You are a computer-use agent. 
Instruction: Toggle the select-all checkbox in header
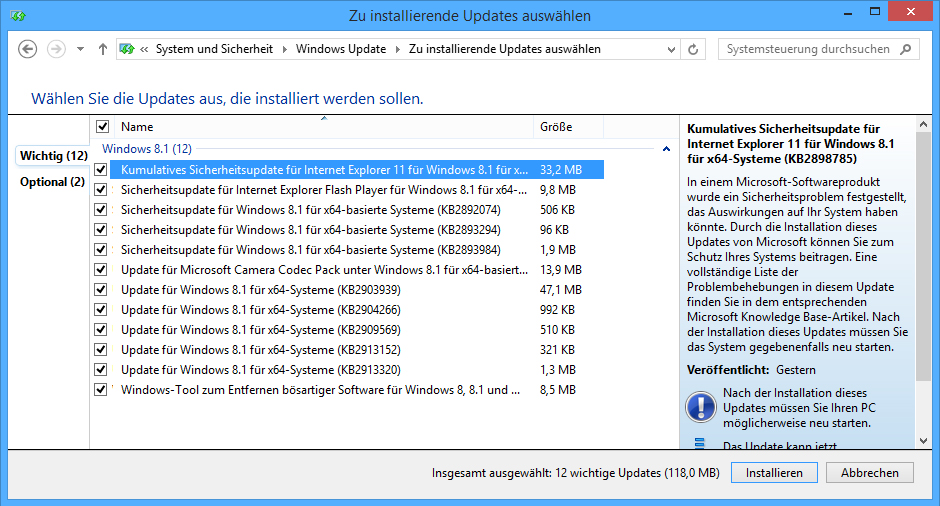click(x=103, y=126)
